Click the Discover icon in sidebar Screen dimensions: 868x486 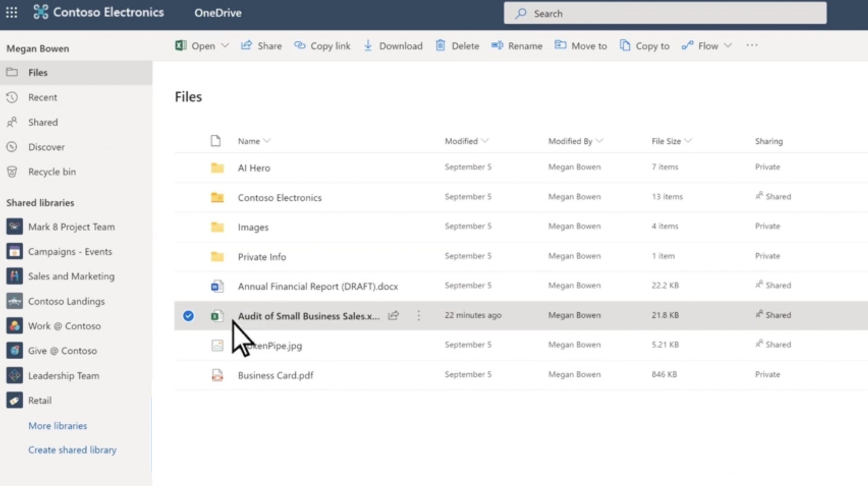(x=12, y=147)
